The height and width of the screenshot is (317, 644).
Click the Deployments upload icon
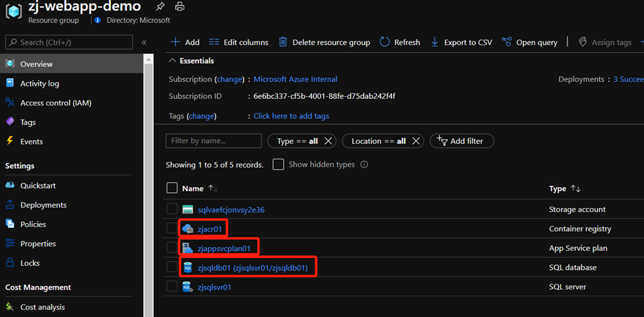(10, 204)
